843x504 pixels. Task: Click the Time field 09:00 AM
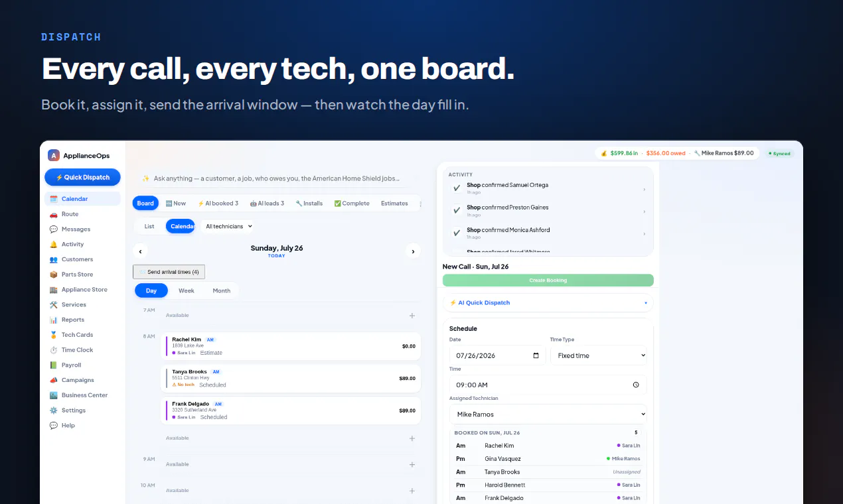pyautogui.click(x=548, y=385)
